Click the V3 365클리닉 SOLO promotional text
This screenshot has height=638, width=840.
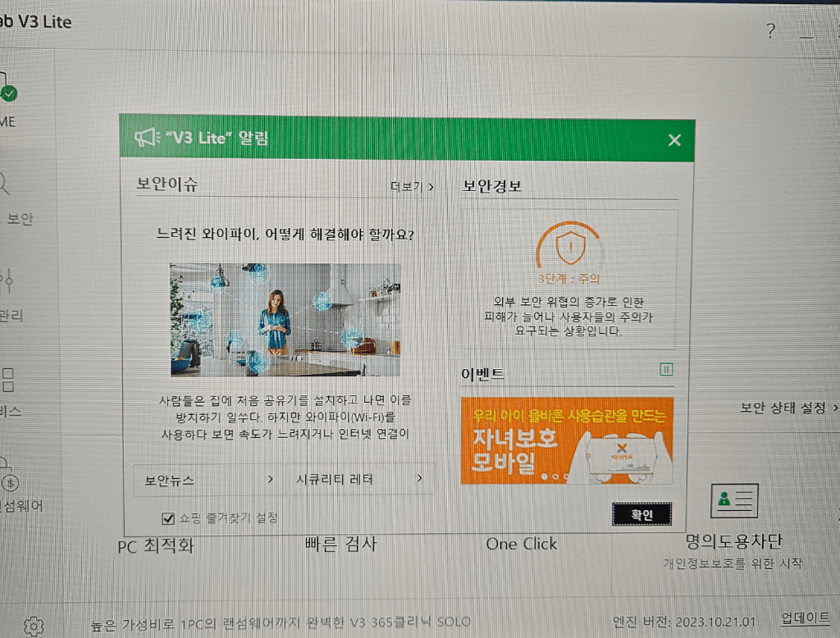(x=281, y=622)
